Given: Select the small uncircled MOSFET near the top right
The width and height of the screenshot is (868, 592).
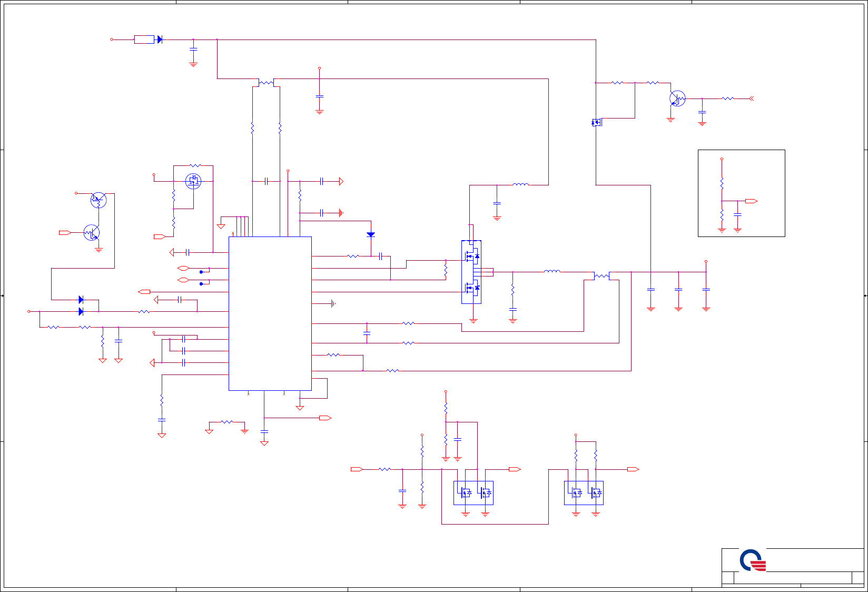Looking at the screenshot, I should click(597, 122).
